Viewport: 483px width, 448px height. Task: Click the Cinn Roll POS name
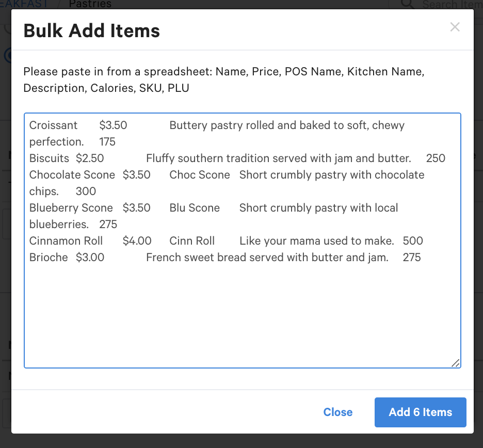(192, 241)
